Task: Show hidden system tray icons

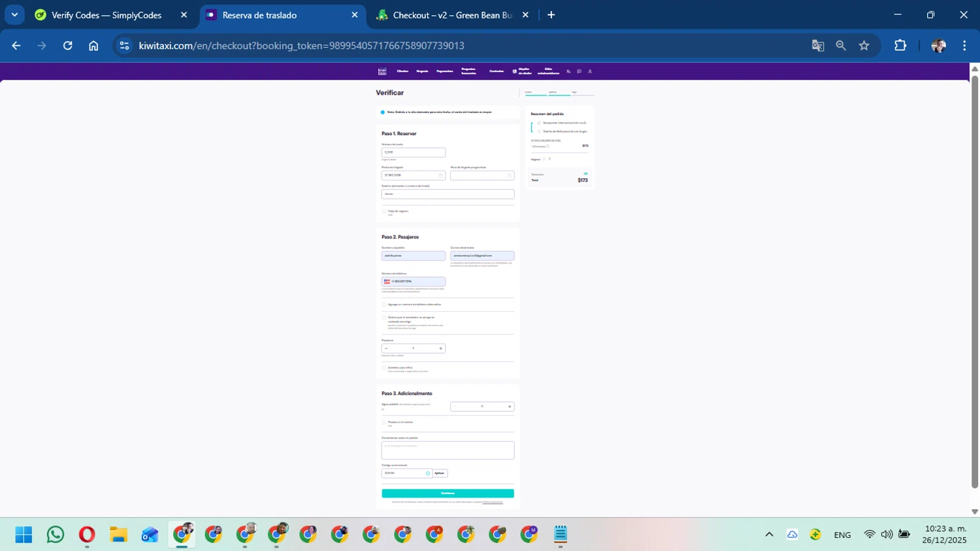Action: click(x=769, y=535)
